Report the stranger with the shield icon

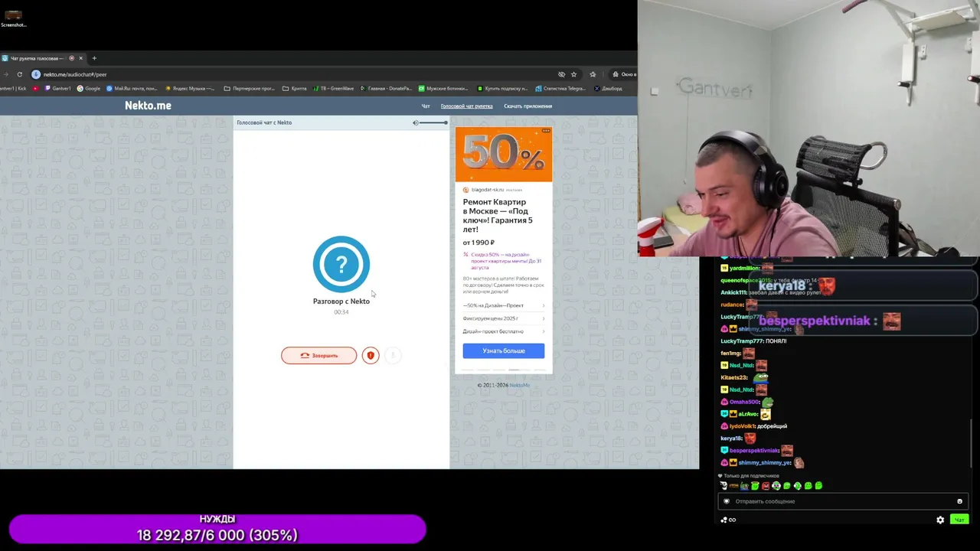[x=371, y=355]
